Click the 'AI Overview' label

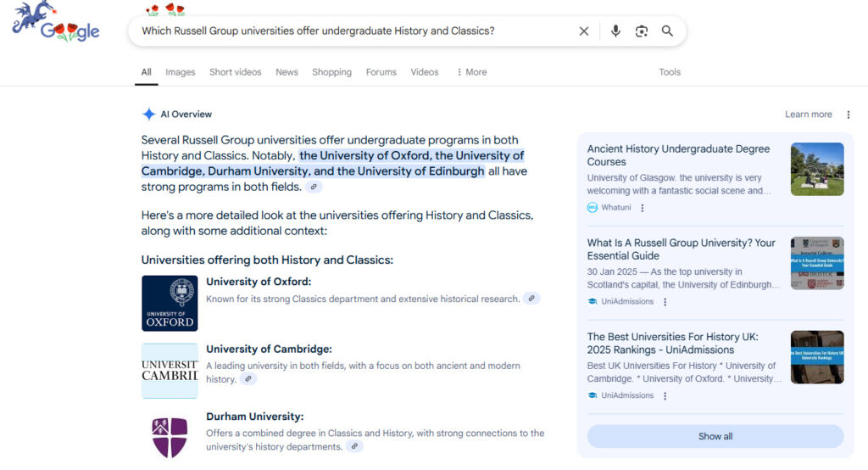186,115
